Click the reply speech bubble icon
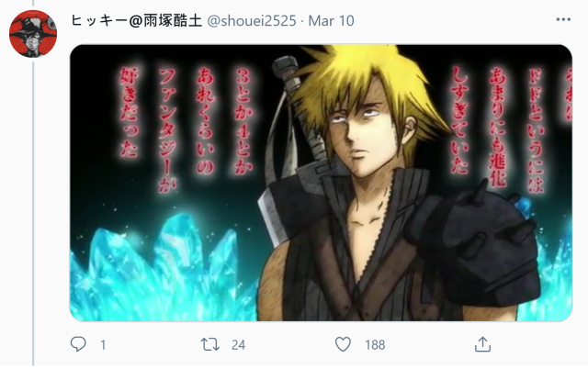This screenshot has height=369, width=588. tap(78, 344)
